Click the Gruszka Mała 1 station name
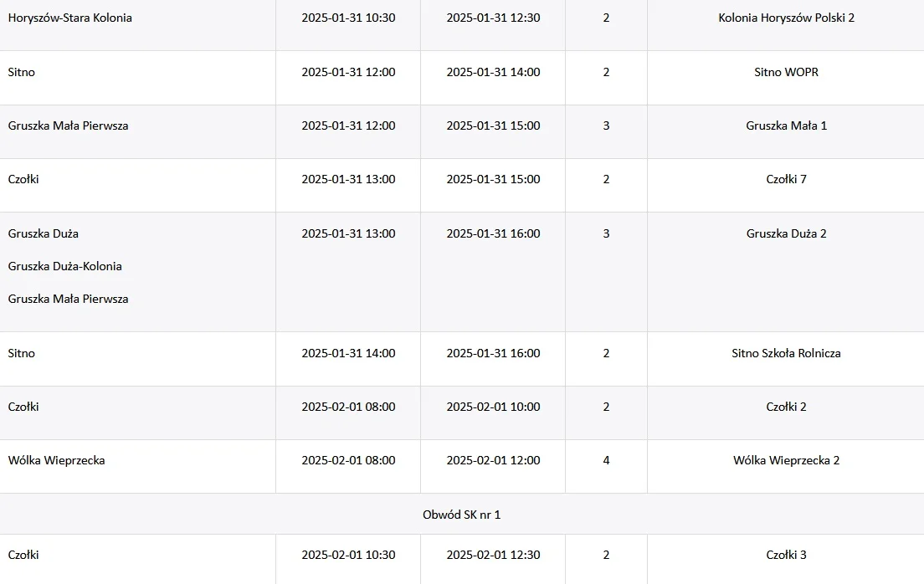This screenshot has width=924, height=584. [786, 126]
